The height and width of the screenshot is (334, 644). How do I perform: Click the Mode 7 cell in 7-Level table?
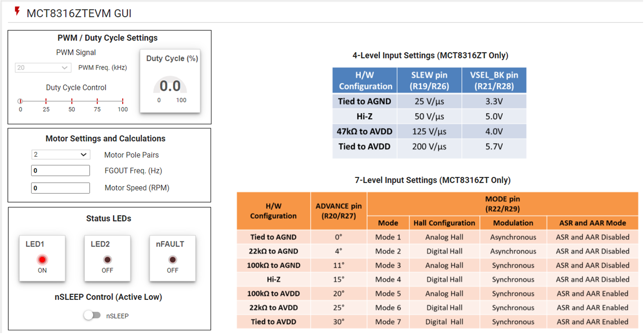pyautogui.click(x=388, y=322)
